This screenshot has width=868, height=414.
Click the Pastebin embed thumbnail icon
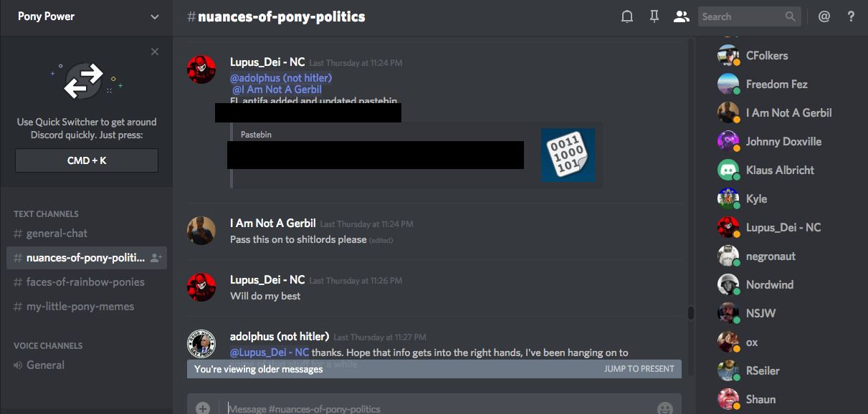pos(568,155)
